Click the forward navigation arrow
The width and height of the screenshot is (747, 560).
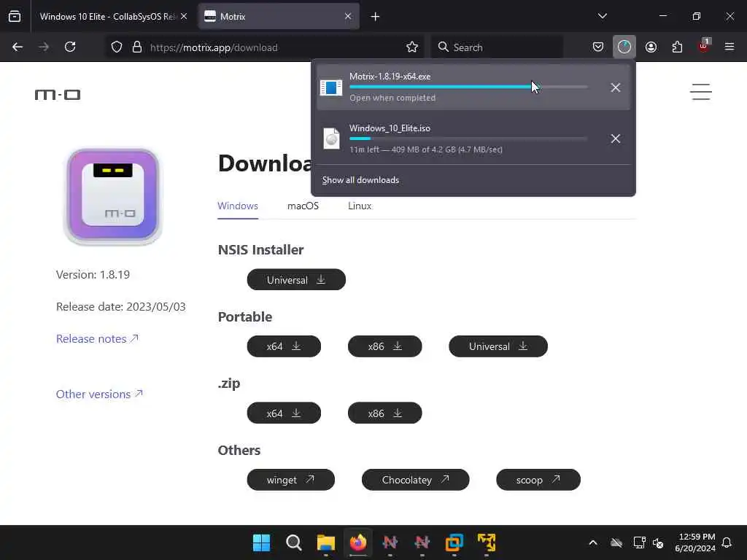(x=44, y=47)
